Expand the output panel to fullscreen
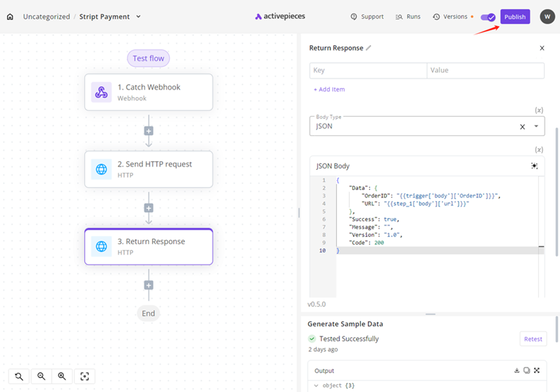560x392 pixels. (x=537, y=370)
